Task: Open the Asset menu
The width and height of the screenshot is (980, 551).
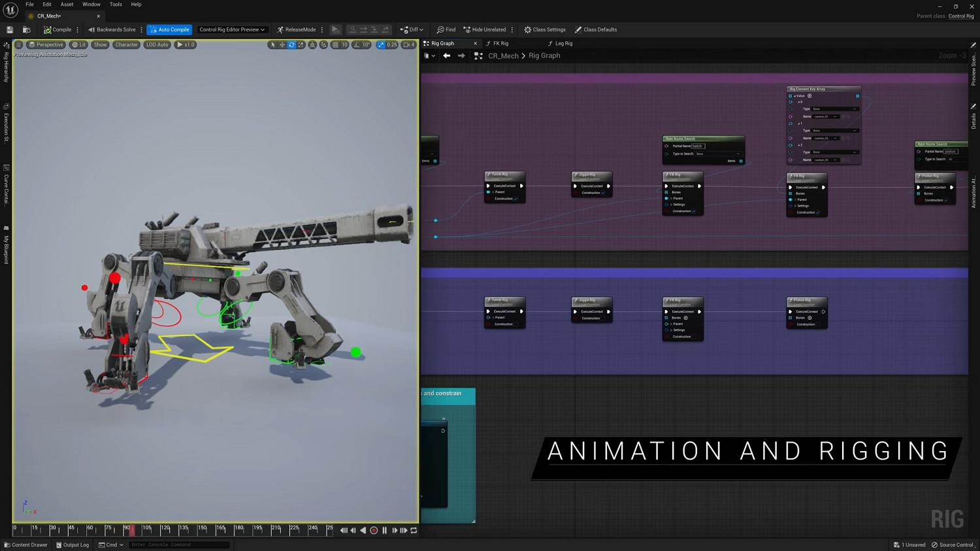Action: pyautogui.click(x=67, y=5)
